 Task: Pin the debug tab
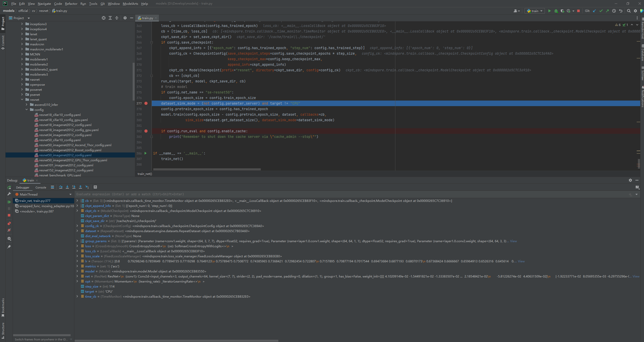(x=9, y=247)
